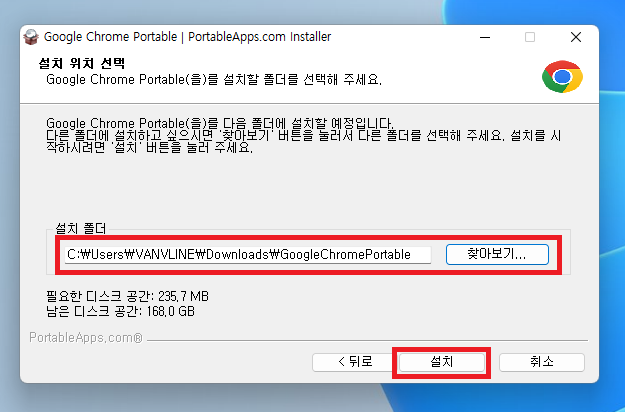This screenshot has width=625, height=412.
Task: Select the 남은 디스크 공간: 168.0 GB text
Action: tap(120, 311)
